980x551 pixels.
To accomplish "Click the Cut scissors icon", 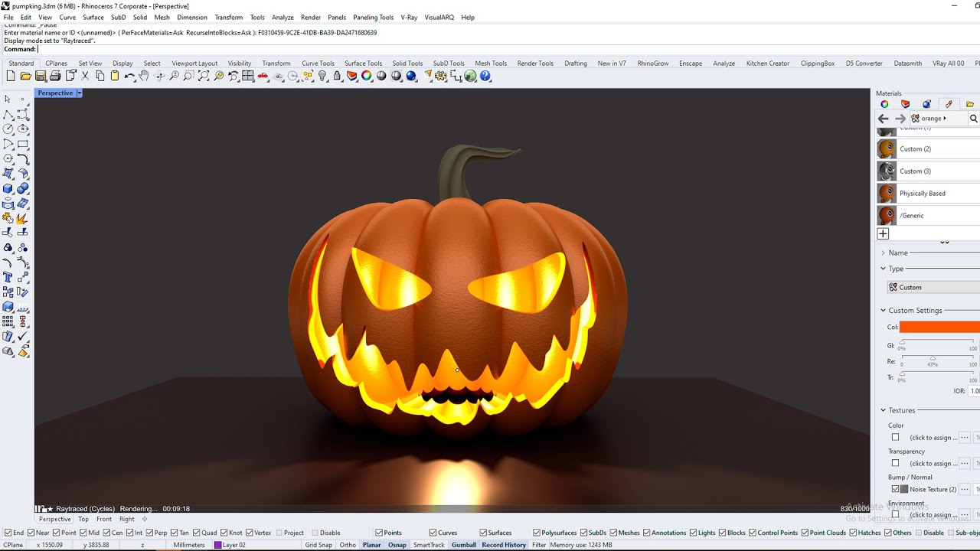I will pos(85,76).
